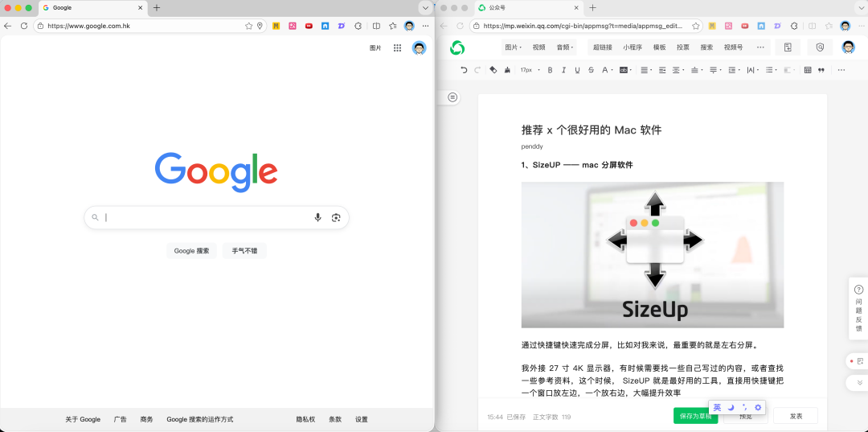Click the 英 input method indicator
The image size is (868, 432).
point(717,407)
